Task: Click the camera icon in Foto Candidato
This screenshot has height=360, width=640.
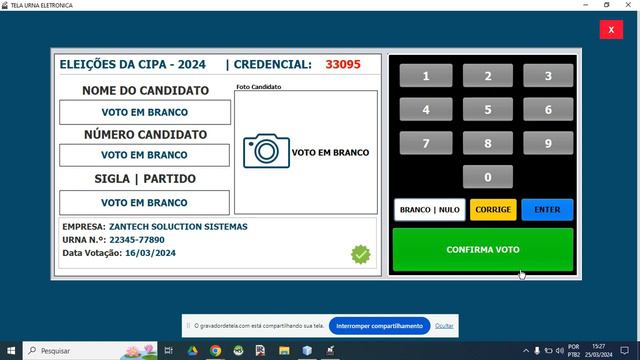Action: point(266,151)
